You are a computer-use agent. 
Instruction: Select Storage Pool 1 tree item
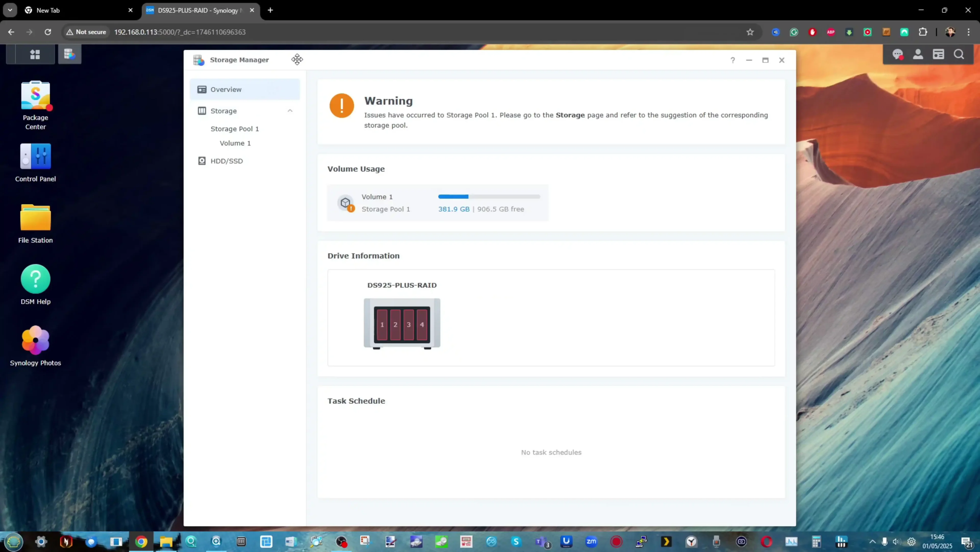coord(234,129)
